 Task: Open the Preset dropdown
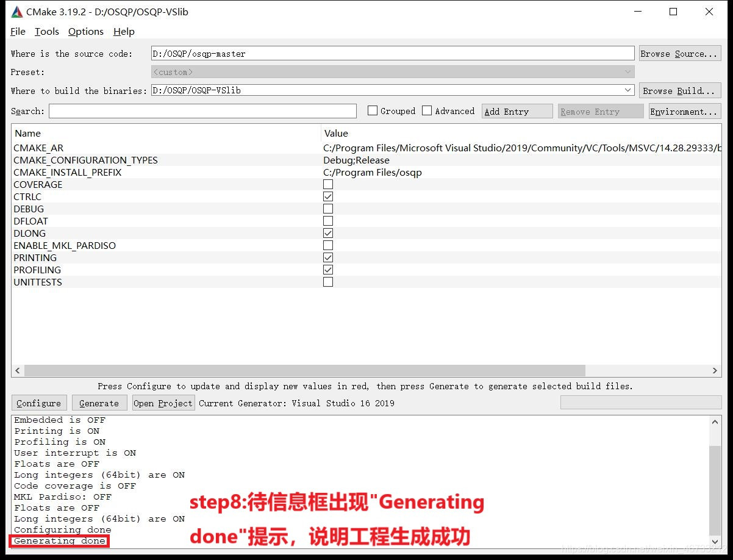393,72
